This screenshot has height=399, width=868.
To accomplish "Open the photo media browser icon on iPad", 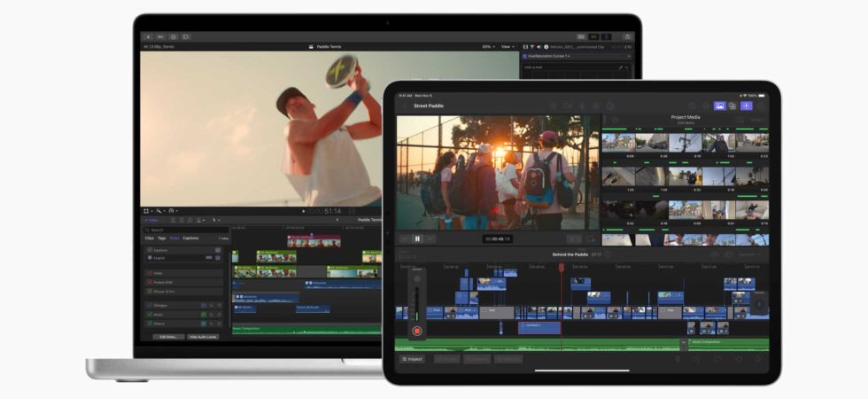I will [x=719, y=106].
